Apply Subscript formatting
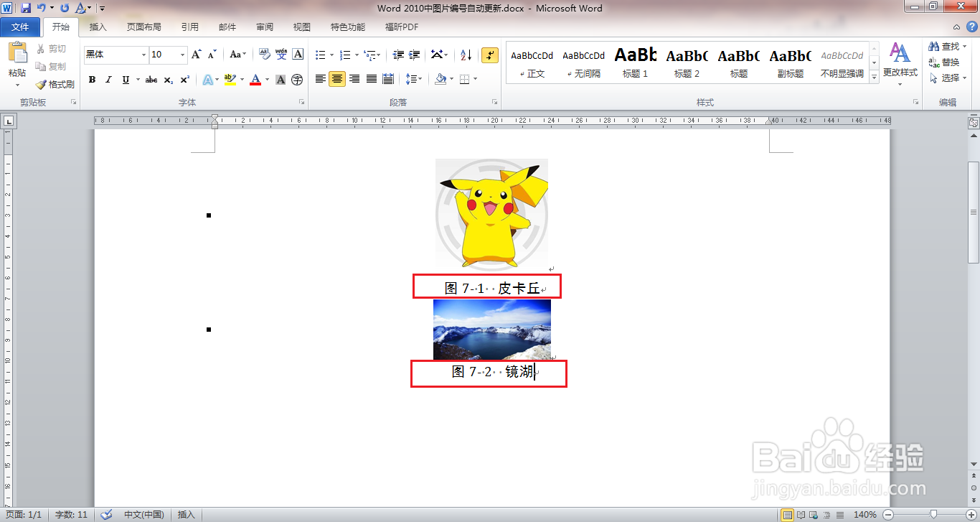Viewport: 980px width, 522px height. [x=168, y=80]
